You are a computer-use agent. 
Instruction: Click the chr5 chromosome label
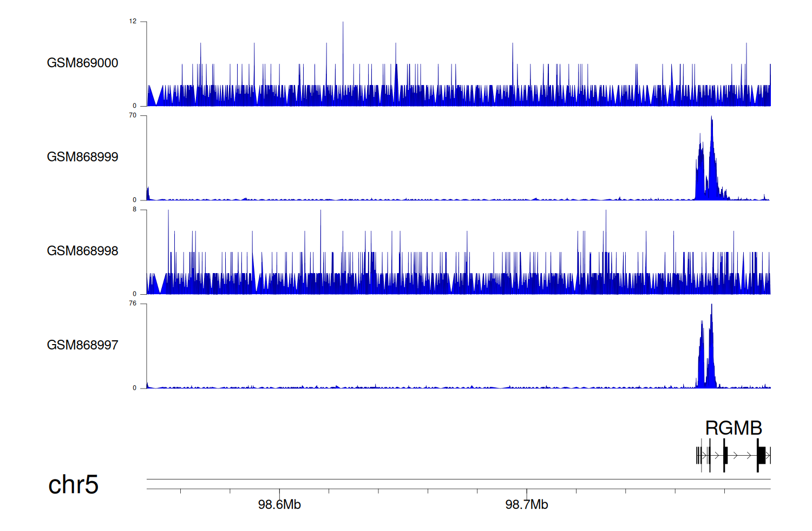point(73,484)
